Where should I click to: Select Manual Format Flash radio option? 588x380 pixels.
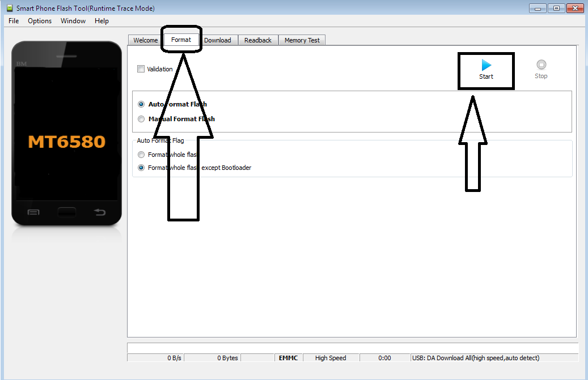pos(141,119)
